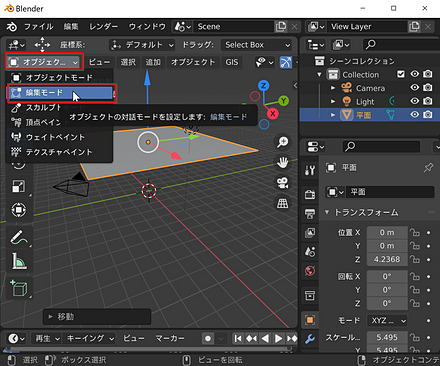Select the Add Cube tool
This screenshot has height=366, width=440.
point(19,288)
